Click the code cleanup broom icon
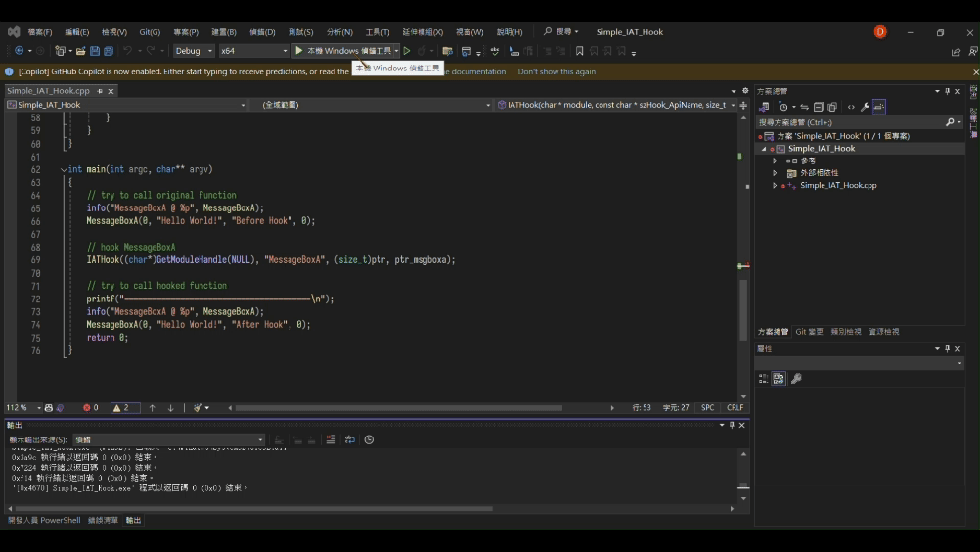This screenshot has width=980, height=552. 199,407
